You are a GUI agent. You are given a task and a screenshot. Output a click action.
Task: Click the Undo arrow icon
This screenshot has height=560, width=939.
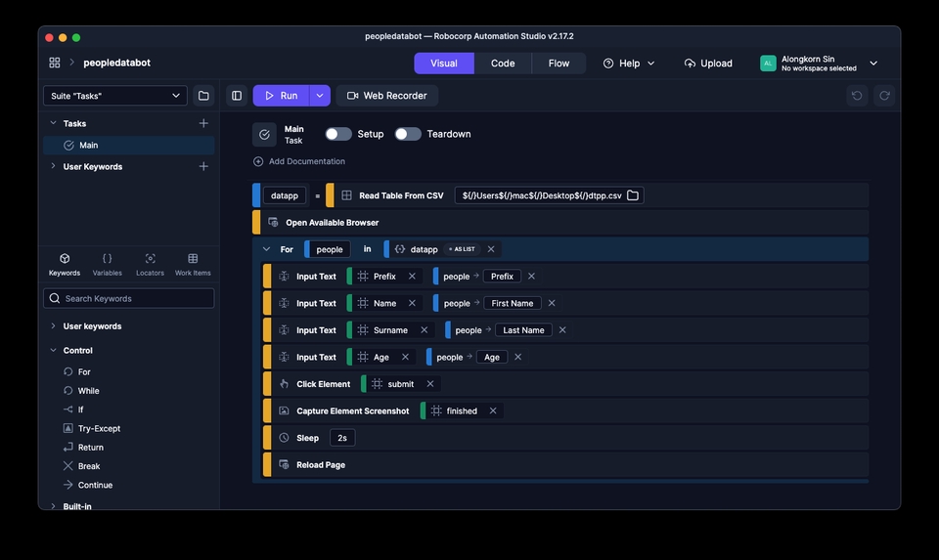click(x=857, y=96)
